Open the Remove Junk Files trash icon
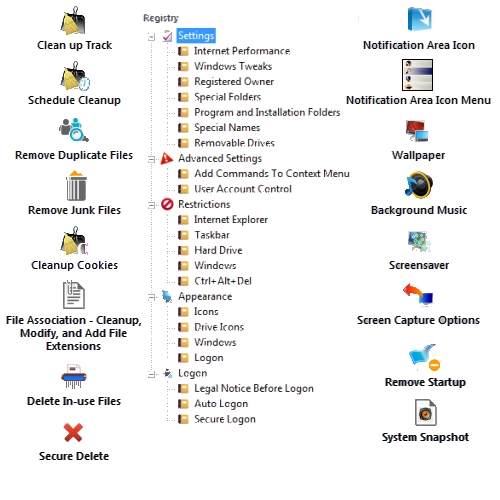The width and height of the screenshot is (500, 500). (76, 186)
